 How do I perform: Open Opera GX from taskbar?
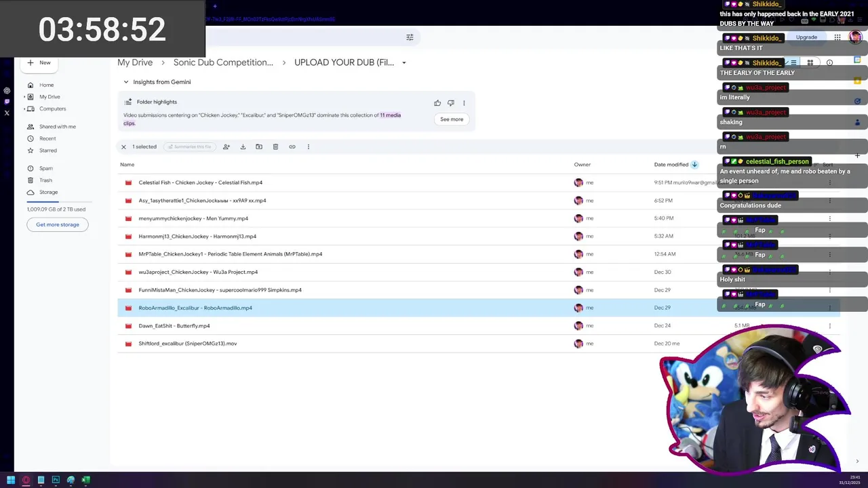coord(26,480)
